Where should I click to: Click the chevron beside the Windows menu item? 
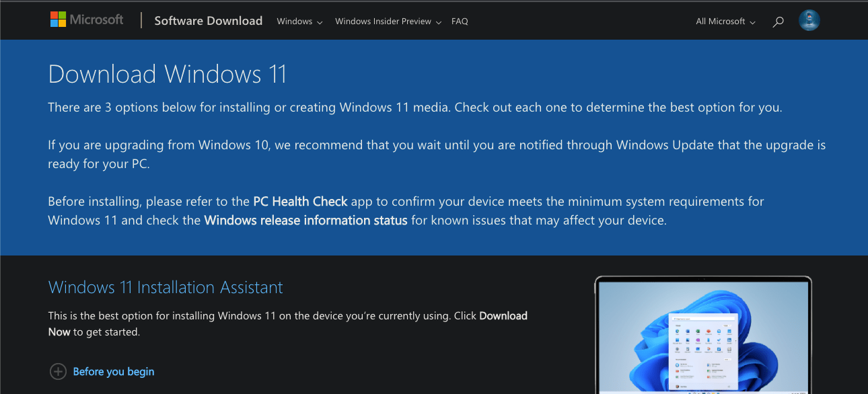tap(320, 22)
